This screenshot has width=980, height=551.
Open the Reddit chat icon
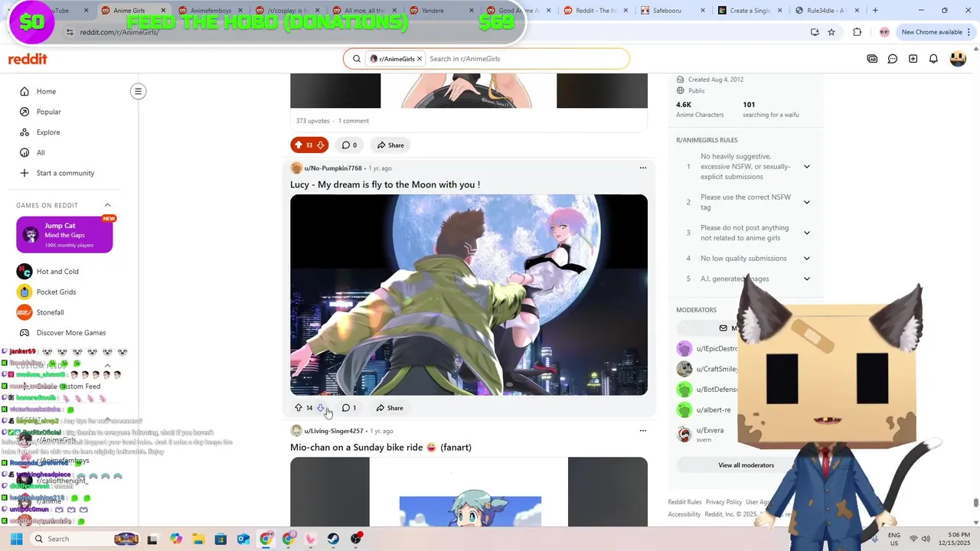pos(893,59)
